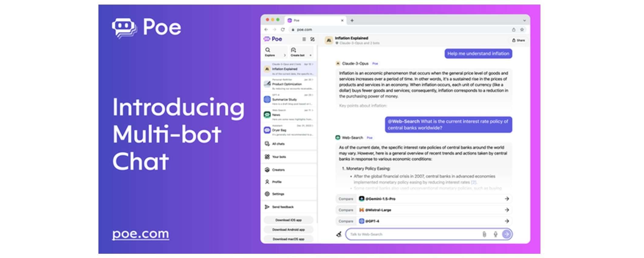The height and width of the screenshot is (258, 644).
Task: Click the Inflation Explained avatar in chat header
Action: pos(329,40)
